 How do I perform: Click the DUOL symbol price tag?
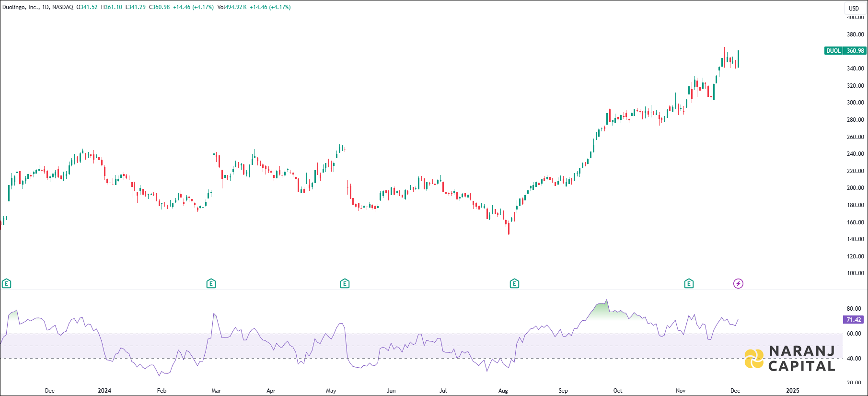(833, 51)
